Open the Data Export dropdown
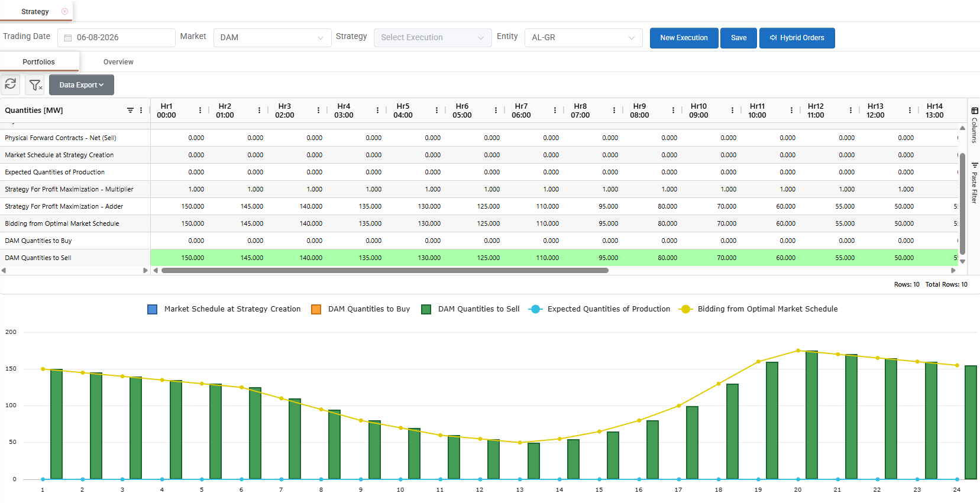 [82, 85]
